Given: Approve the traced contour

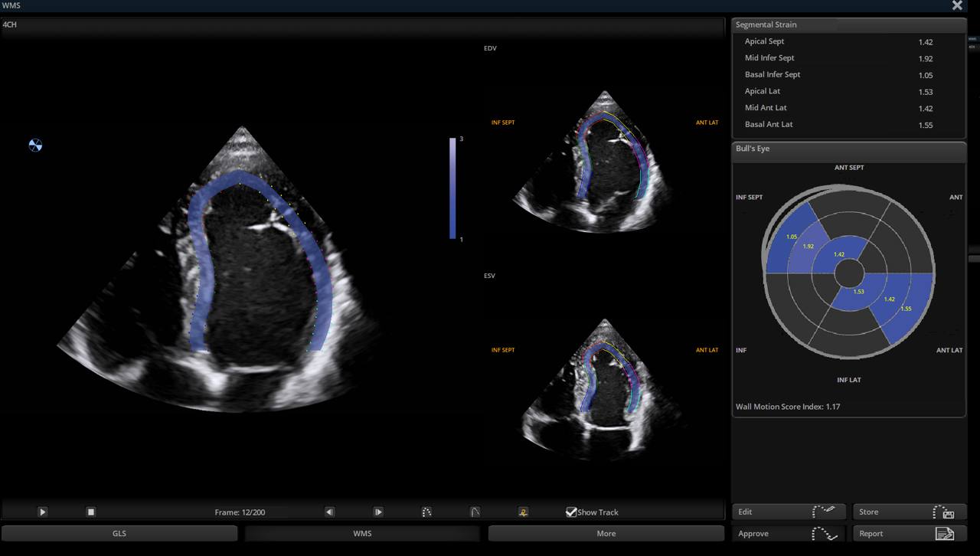Looking at the screenshot, I should click(x=789, y=533).
